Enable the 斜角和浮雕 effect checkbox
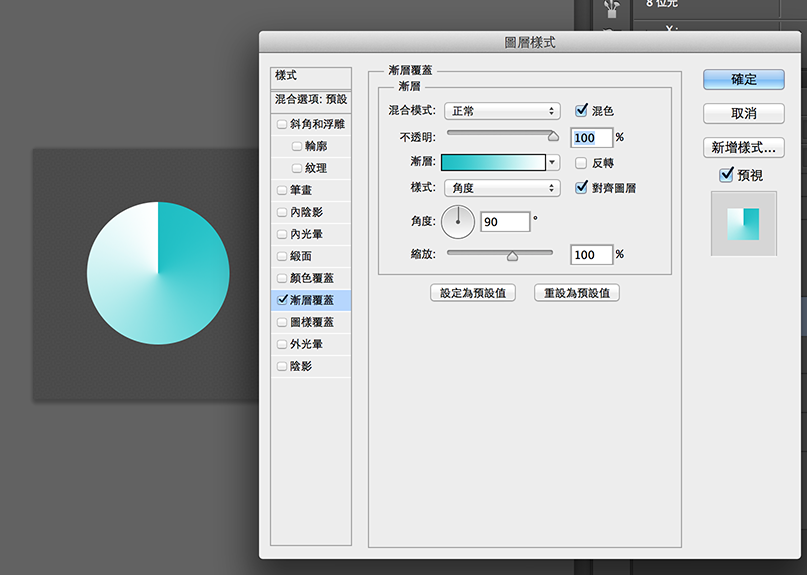 (x=281, y=125)
